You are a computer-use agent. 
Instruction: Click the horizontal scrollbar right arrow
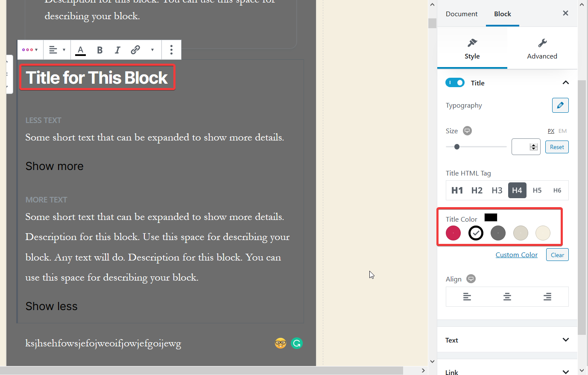coord(423,370)
